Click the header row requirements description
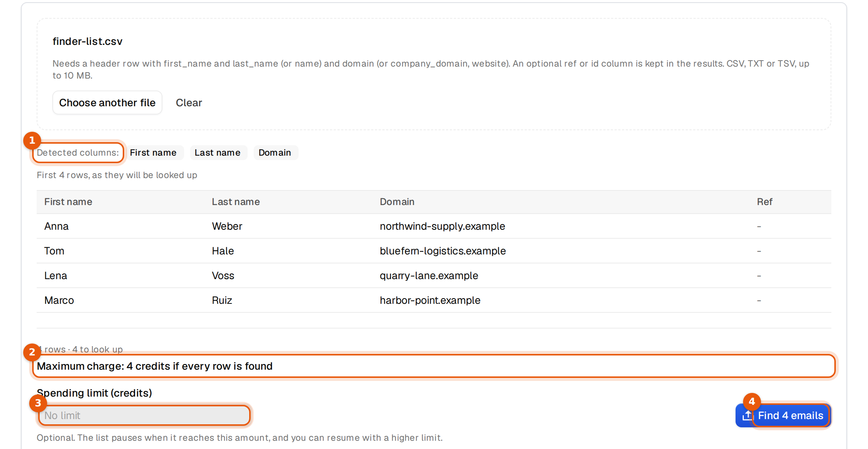 [431, 70]
